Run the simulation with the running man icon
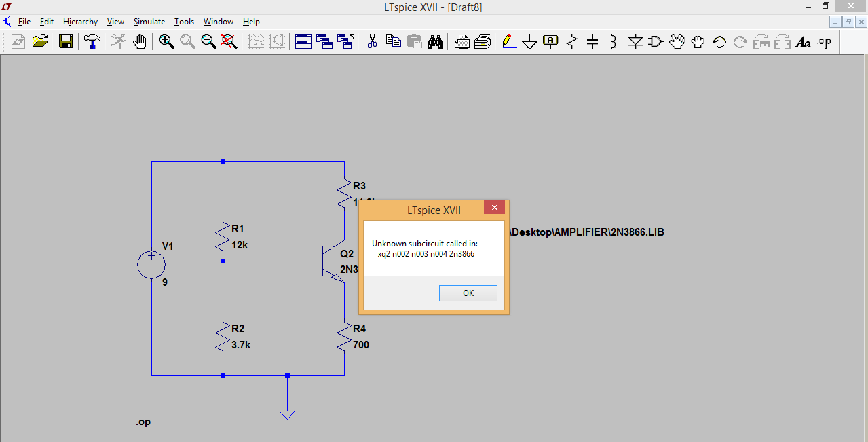868x442 pixels. pos(118,41)
